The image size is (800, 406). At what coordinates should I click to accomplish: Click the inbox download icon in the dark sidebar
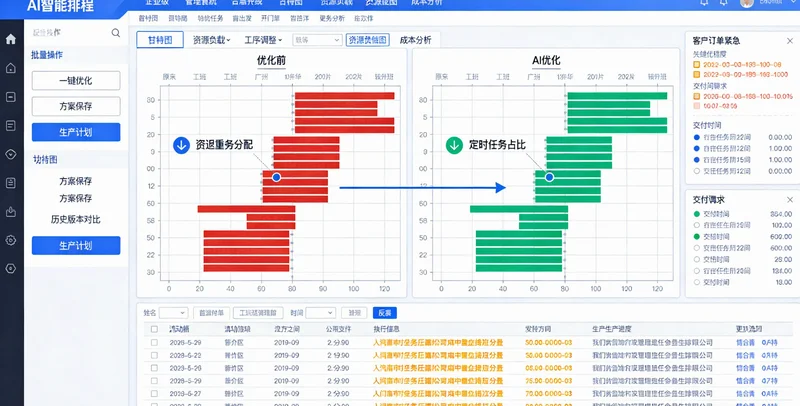point(11,212)
